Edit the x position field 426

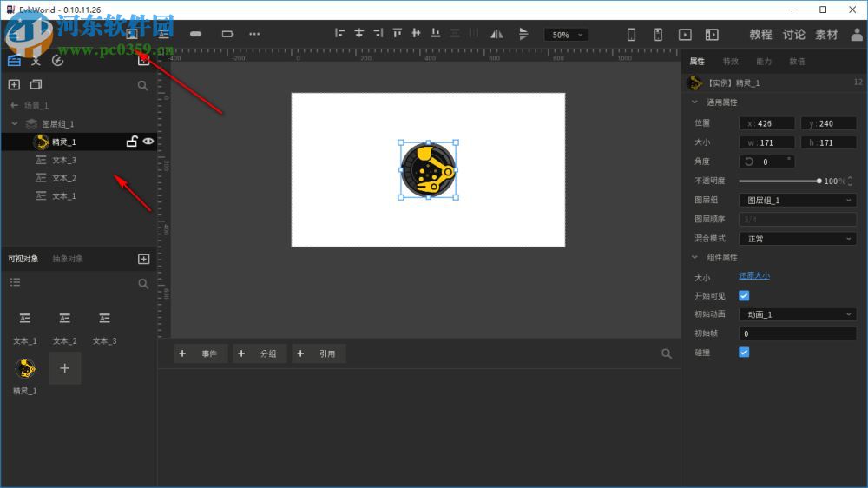click(x=766, y=123)
